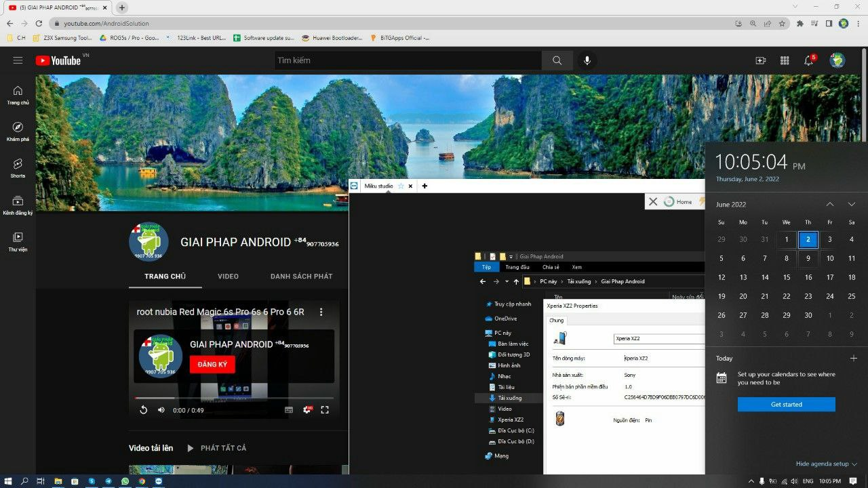Go up one folder in File Explorer
The image size is (868, 488).
point(516,281)
